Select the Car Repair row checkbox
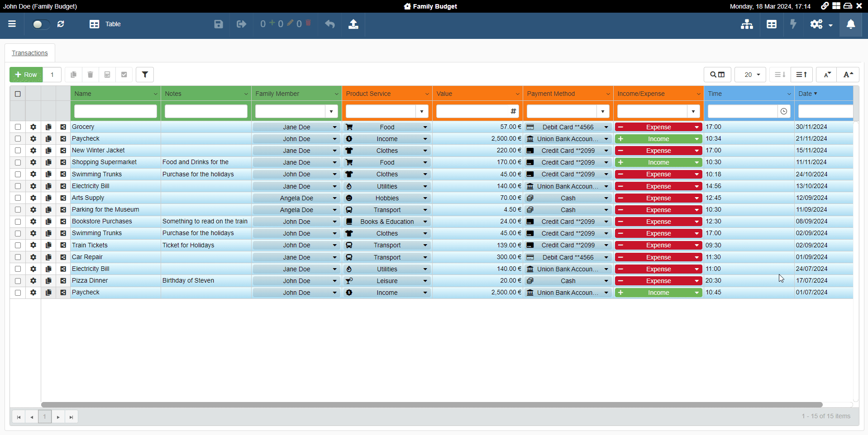The width and height of the screenshot is (868, 435). tap(18, 257)
